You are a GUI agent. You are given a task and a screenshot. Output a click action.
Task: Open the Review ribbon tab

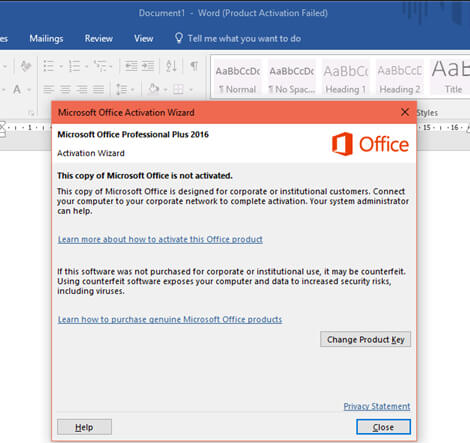pos(99,39)
